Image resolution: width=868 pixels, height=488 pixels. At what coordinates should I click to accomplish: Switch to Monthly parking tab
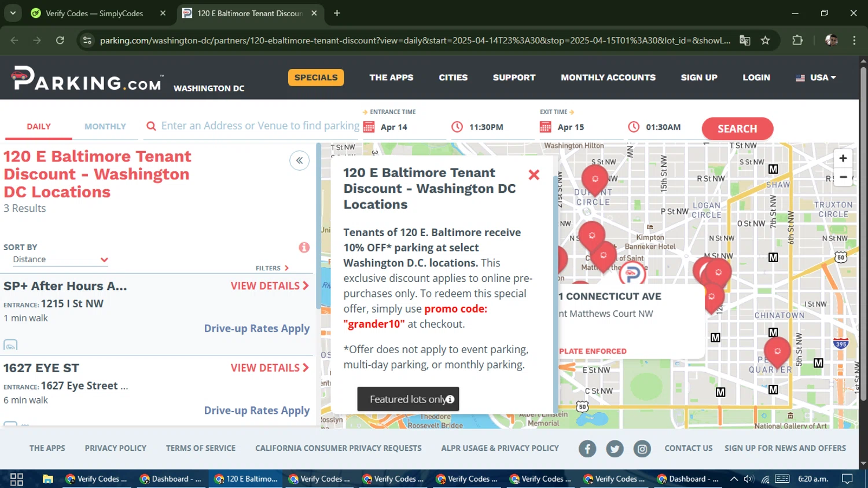(x=105, y=127)
